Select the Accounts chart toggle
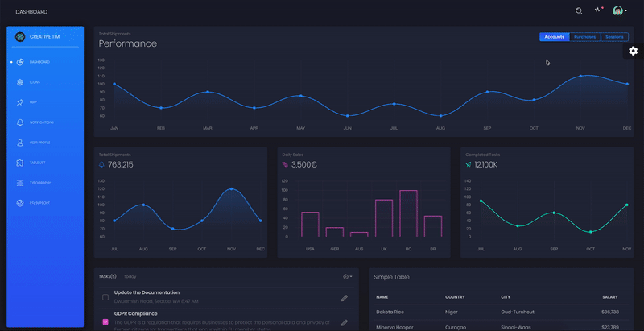Screen dimensions: 644x331 coord(555,37)
